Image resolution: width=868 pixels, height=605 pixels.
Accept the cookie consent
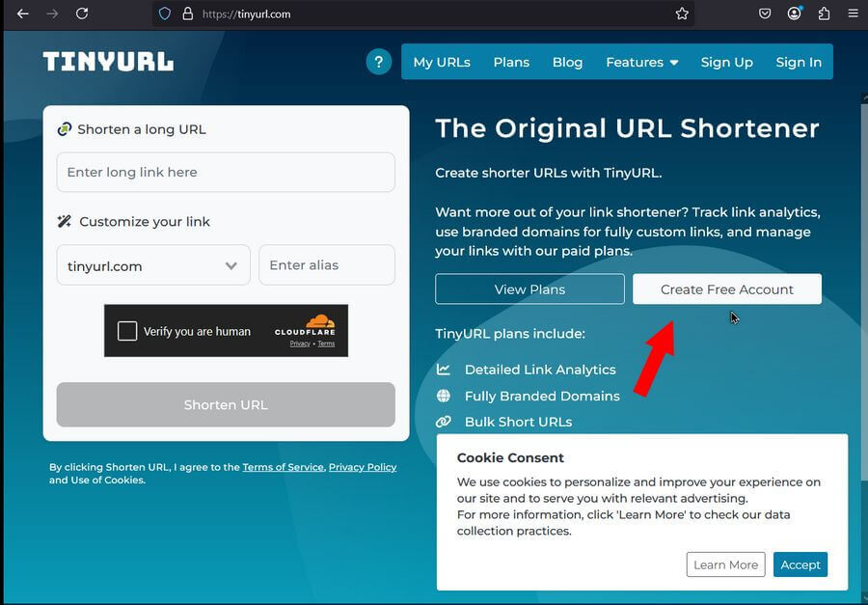tap(800, 564)
